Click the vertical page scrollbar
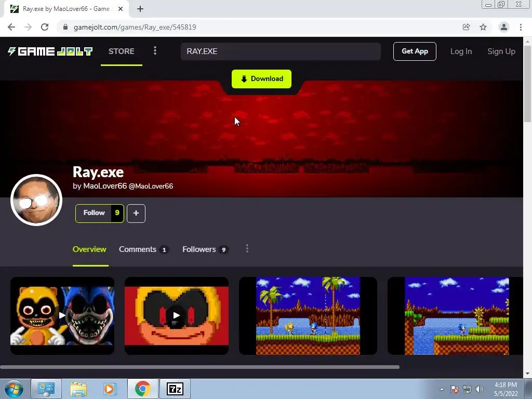This screenshot has width=532, height=399. [x=528, y=83]
